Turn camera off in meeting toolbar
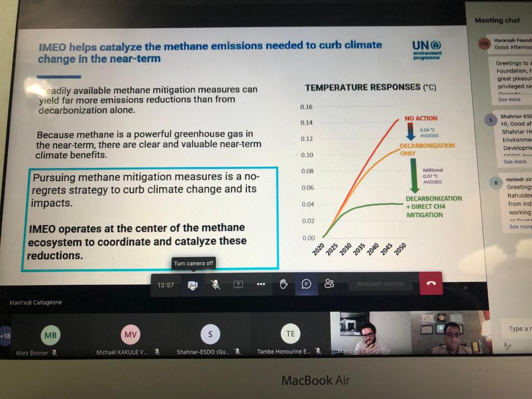Screen dimensions: 532x399 (193, 285)
